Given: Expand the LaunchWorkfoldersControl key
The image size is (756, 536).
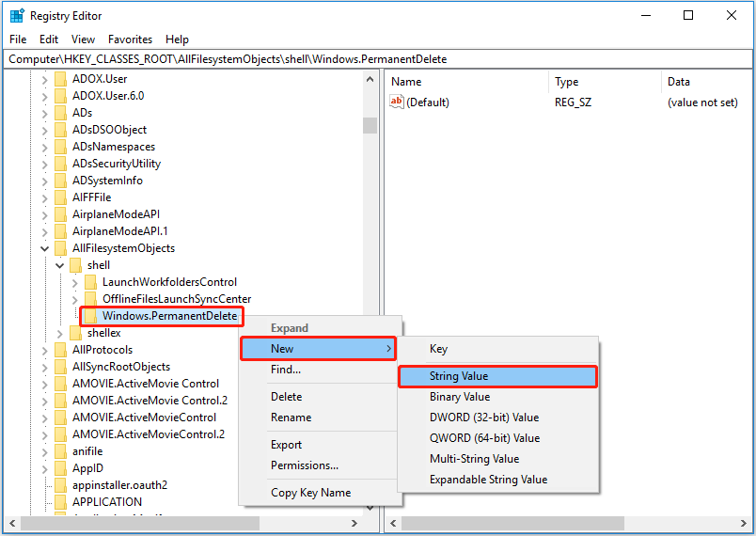Looking at the screenshot, I should click(74, 282).
